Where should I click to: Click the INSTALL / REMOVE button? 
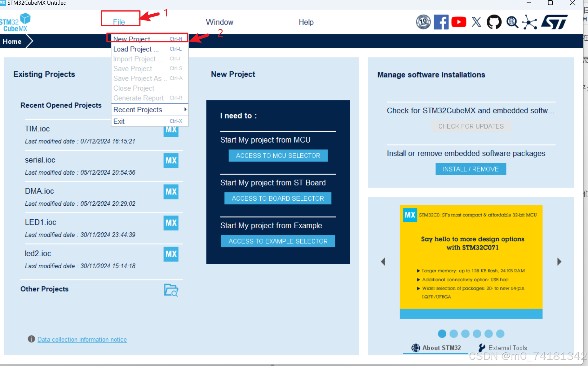click(471, 169)
